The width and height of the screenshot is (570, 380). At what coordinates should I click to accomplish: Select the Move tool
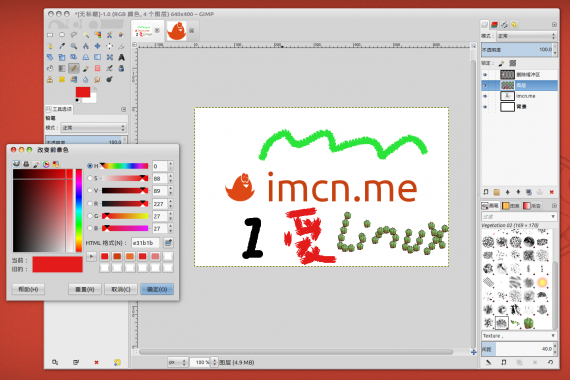pos(97,46)
